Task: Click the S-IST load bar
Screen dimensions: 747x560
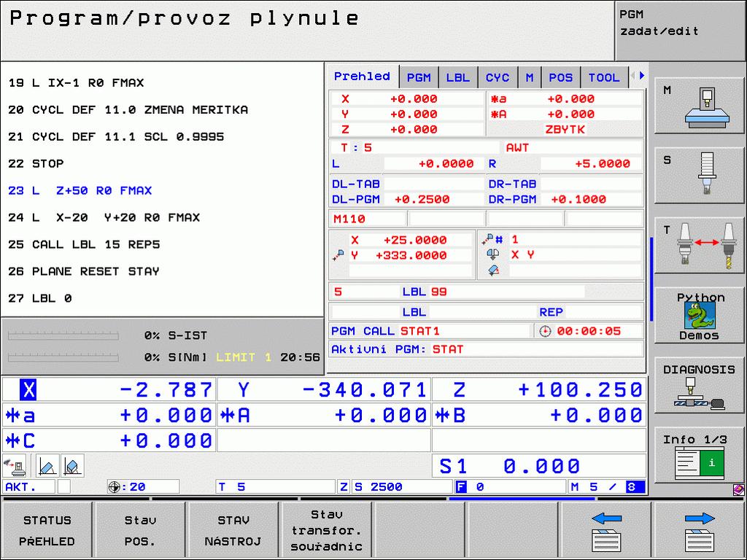Action: pyautogui.click(x=63, y=335)
